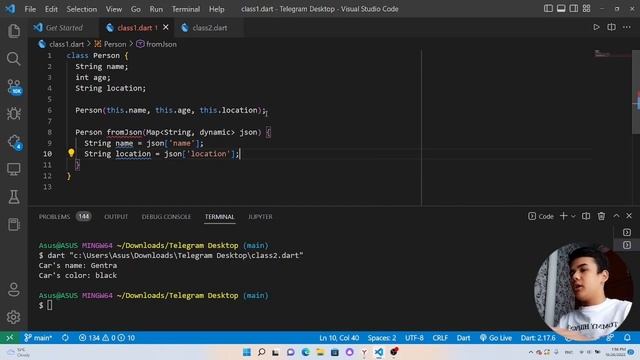Open the Terminal menu
Image resolution: width=640 pixels, height=360 pixels.
tap(186, 9)
